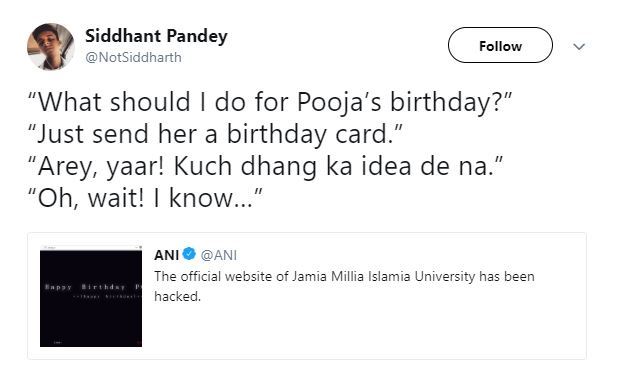The width and height of the screenshot is (617, 370).
Task: Open Siddhant Pandey's profile picture
Action: point(50,46)
